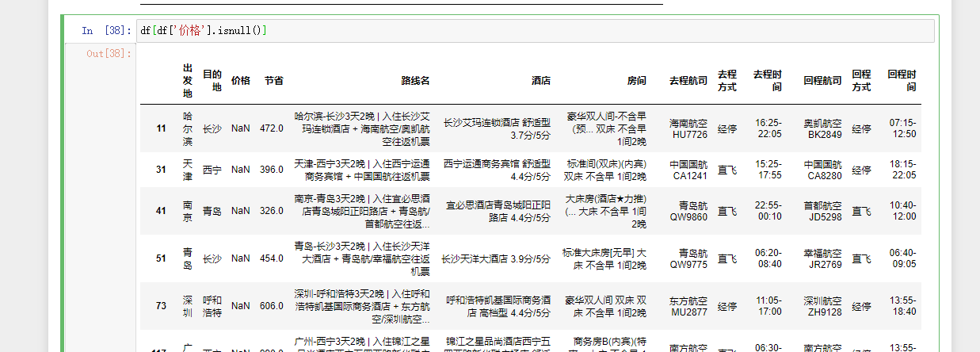This screenshot has height=352, width=980.
Task: Click destination 呼和浩特 in row 73
Action: click(x=212, y=306)
